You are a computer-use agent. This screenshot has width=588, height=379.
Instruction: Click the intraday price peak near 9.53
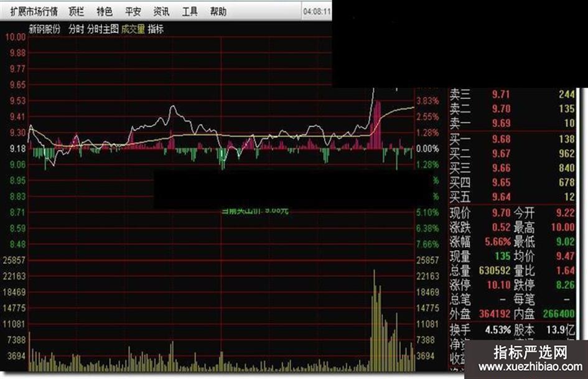[172, 107]
